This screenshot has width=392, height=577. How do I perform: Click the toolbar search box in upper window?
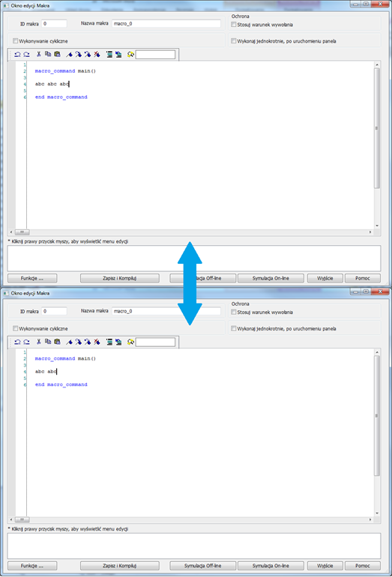(x=155, y=55)
